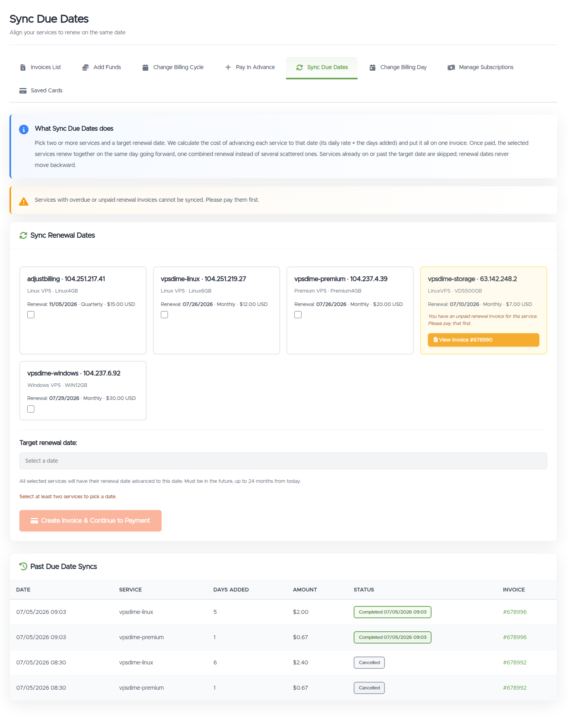
Task: Click Create Invoice & Continue to Payment
Action: point(90,521)
